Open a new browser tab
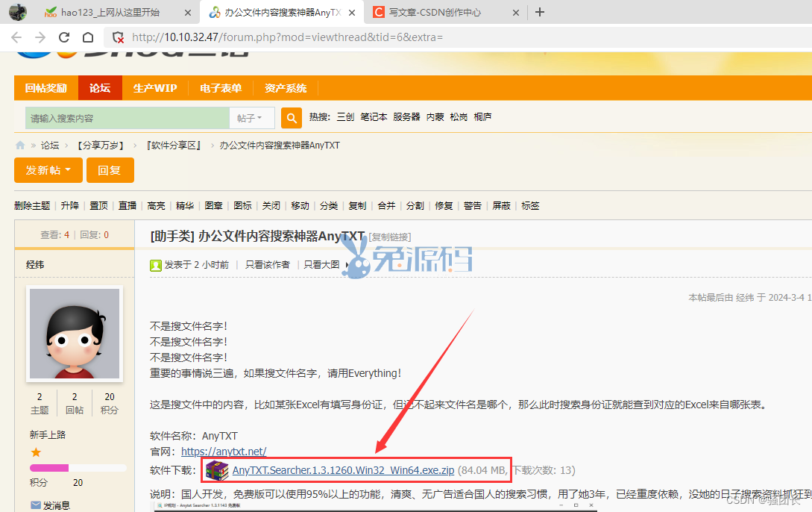This screenshot has width=812, height=512. (540, 12)
